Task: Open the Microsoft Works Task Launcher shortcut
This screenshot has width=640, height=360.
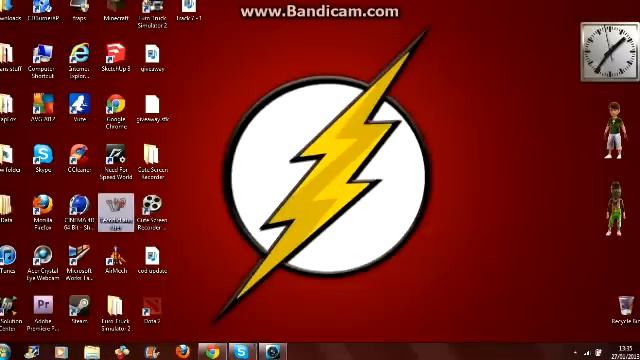Action: point(79,263)
